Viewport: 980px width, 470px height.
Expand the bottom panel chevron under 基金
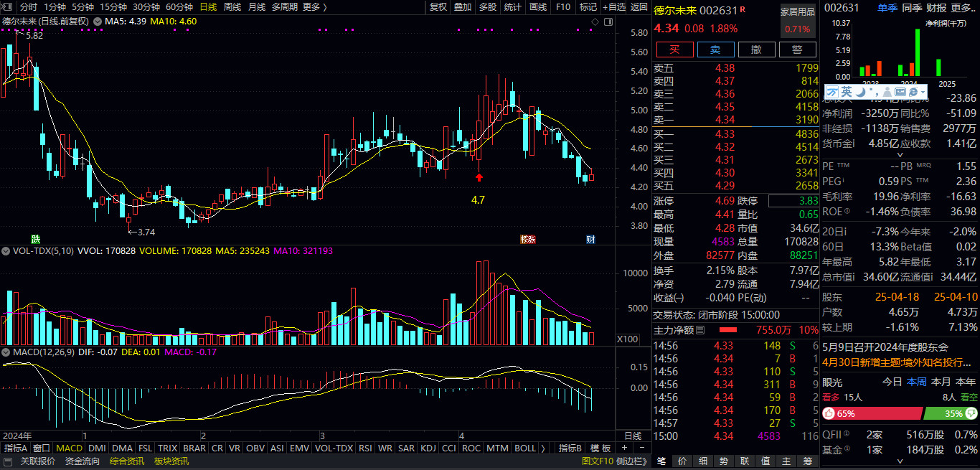pos(900,463)
